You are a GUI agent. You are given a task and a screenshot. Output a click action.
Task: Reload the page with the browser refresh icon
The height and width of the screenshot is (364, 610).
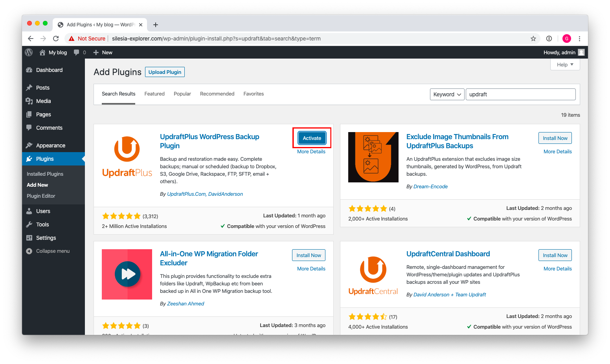(x=56, y=39)
